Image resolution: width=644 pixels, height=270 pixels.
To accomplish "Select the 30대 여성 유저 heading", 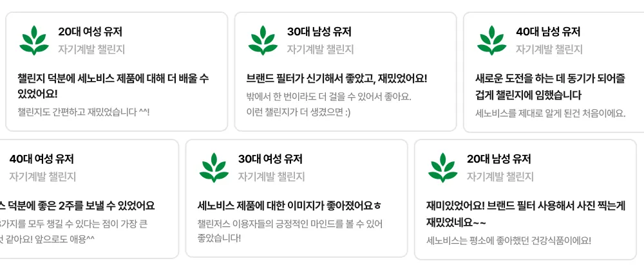I will pyautogui.click(x=270, y=159).
